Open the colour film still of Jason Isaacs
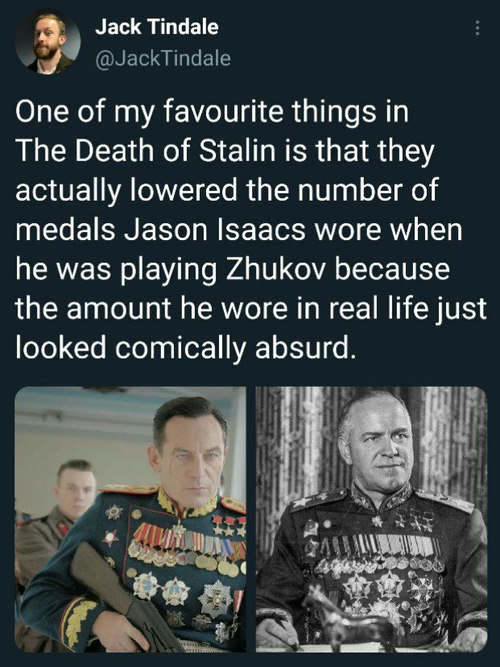 (130, 519)
